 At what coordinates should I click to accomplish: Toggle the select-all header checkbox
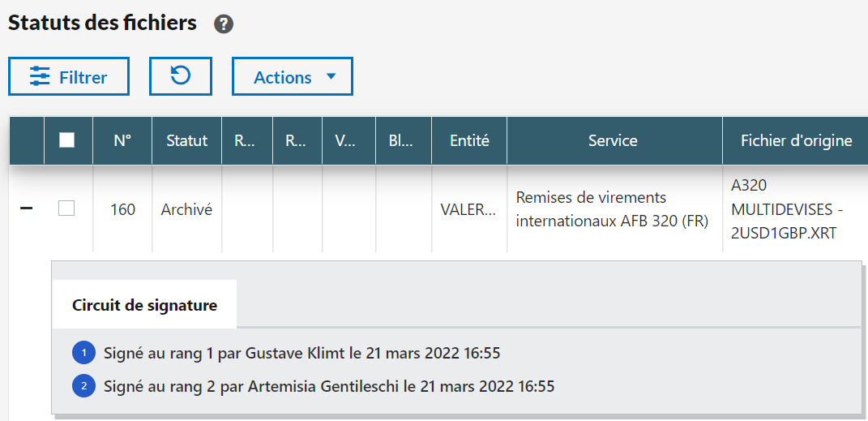[x=67, y=140]
